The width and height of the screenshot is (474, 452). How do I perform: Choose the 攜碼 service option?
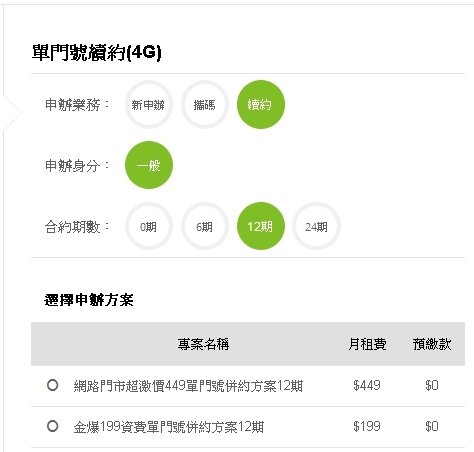point(205,105)
